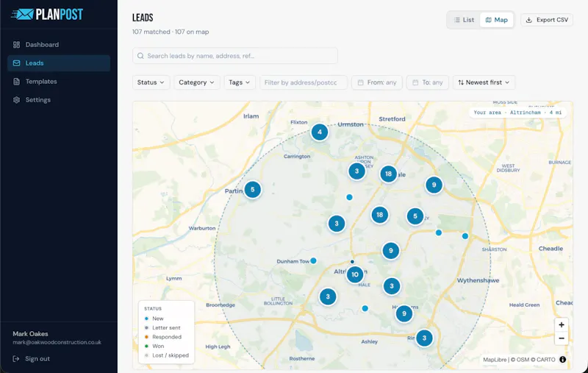
Task: Click the small dark dot above Altrincham
Action: click(352, 262)
